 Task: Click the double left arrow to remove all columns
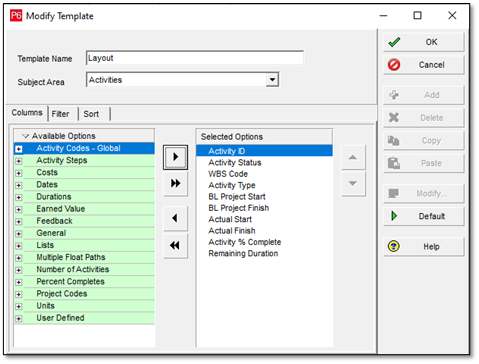click(175, 246)
